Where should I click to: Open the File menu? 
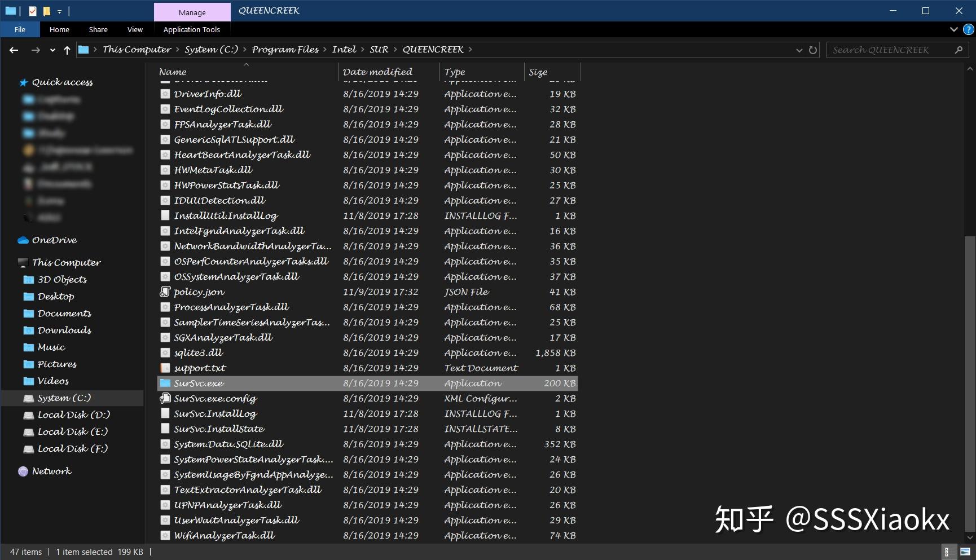(x=20, y=29)
